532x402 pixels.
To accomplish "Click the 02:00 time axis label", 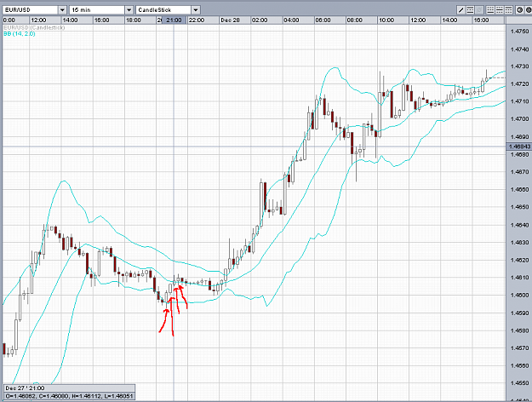I will (x=260, y=20).
